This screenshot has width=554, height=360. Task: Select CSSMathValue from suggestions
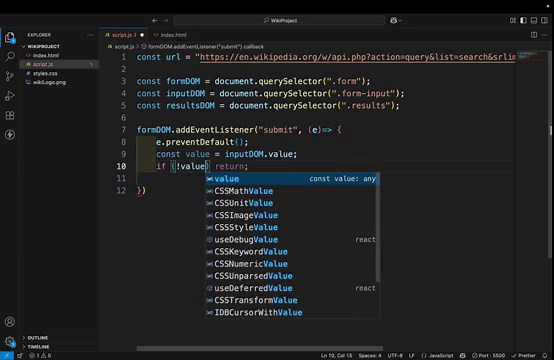pyautogui.click(x=292, y=191)
